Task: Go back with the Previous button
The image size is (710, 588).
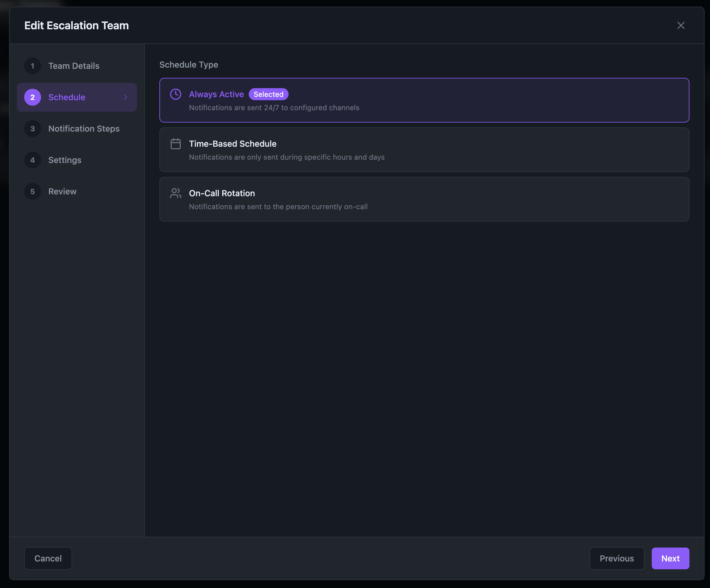Action: (x=617, y=558)
